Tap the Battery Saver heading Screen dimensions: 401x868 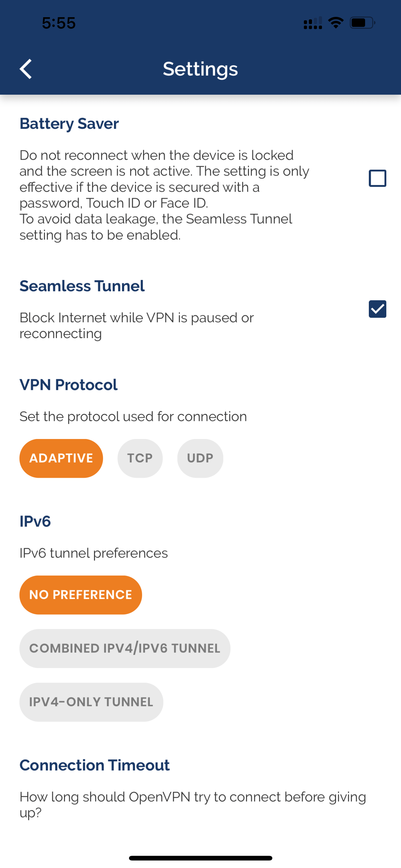(69, 124)
